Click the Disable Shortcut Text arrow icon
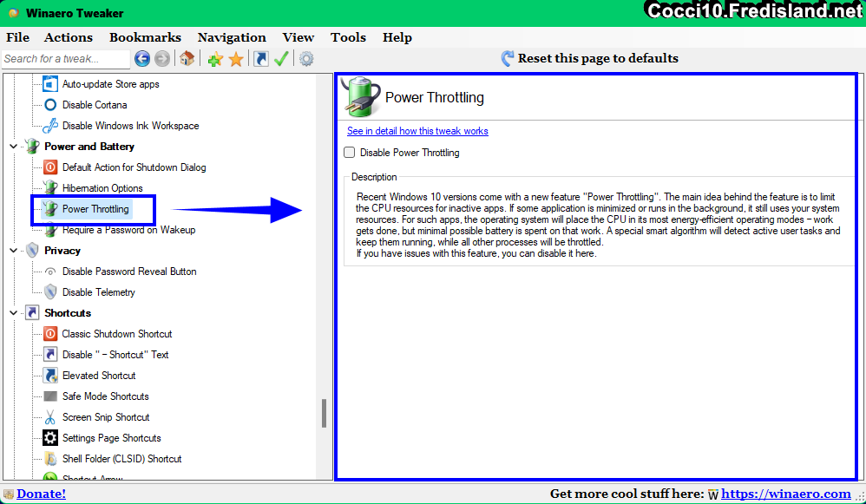Image resolution: width=866 pixels, height=504 pixels. 50,355
